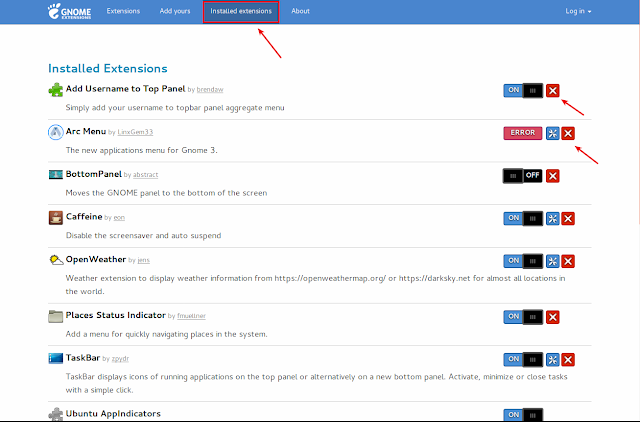
Task: Open TaskBar author zpydr link
Action: (120, 359)
